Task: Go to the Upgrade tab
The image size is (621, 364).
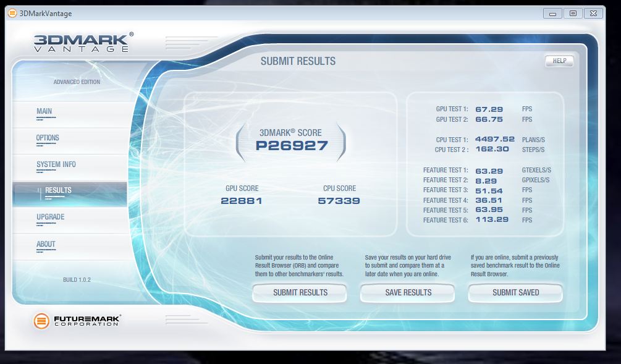Action: point(69,220)
